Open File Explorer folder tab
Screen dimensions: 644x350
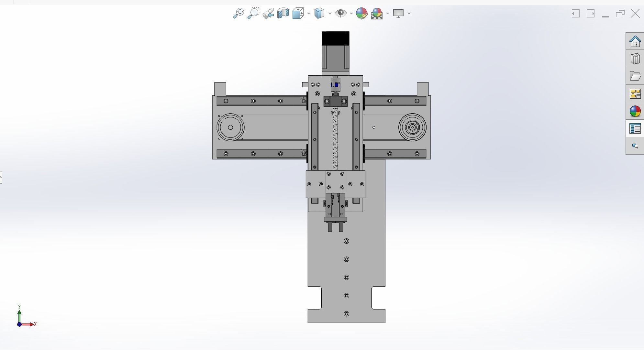coord(635,76)
